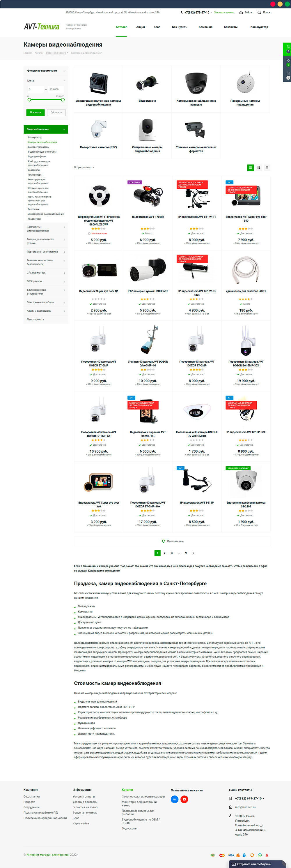Click the search magnifier icon in header

tap(259, 13)
